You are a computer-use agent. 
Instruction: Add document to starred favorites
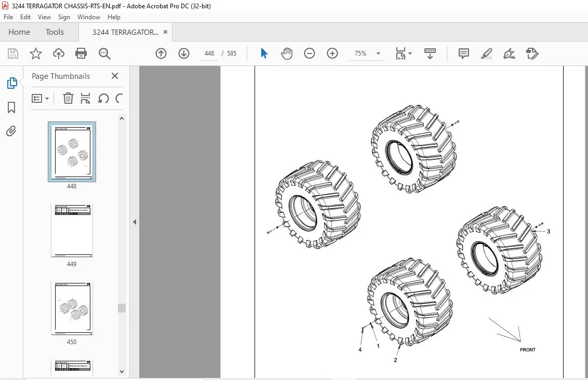(x=36, y=53)
